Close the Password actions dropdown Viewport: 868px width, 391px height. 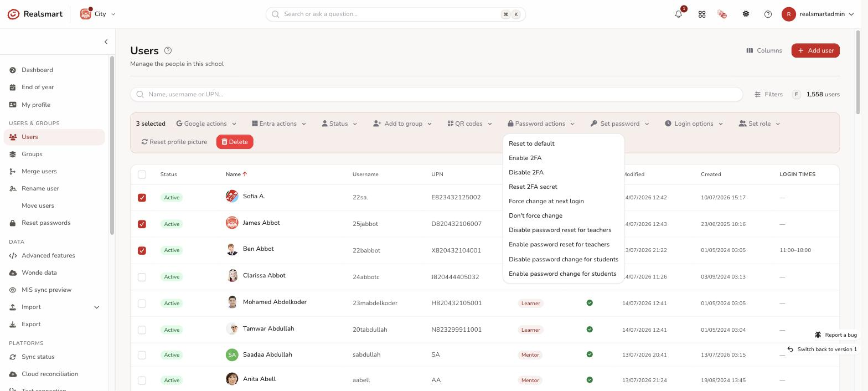[x=541, y=124]
